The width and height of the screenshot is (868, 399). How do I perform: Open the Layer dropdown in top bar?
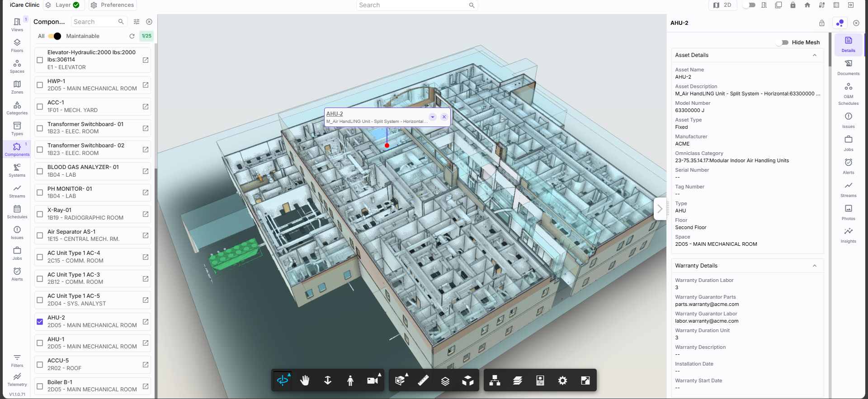point(63,5)
